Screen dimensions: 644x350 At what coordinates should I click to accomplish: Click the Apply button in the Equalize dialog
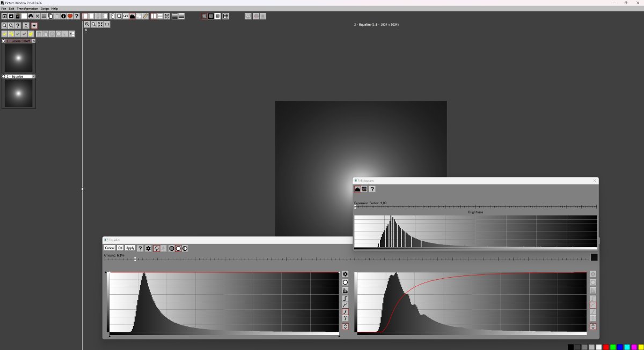tap(130, 248)
